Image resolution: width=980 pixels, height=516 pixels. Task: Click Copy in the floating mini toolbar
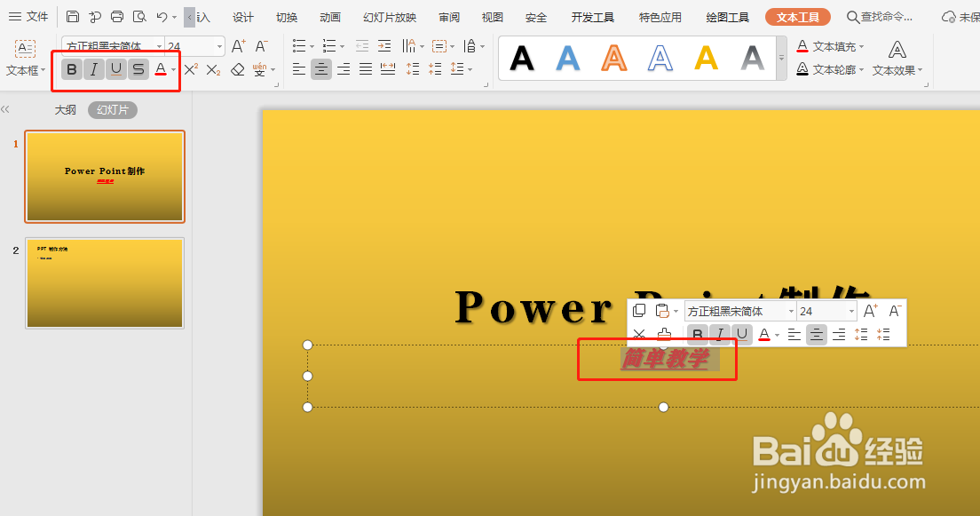639,311
